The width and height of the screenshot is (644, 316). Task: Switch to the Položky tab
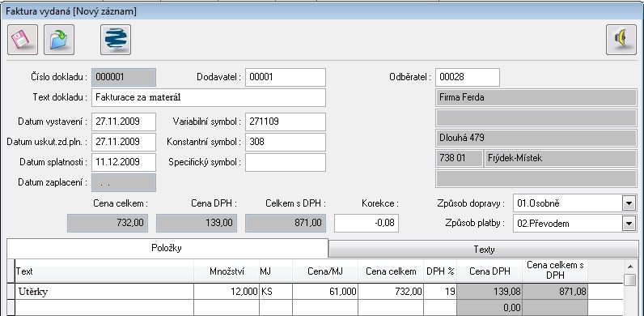coord(167,248)
